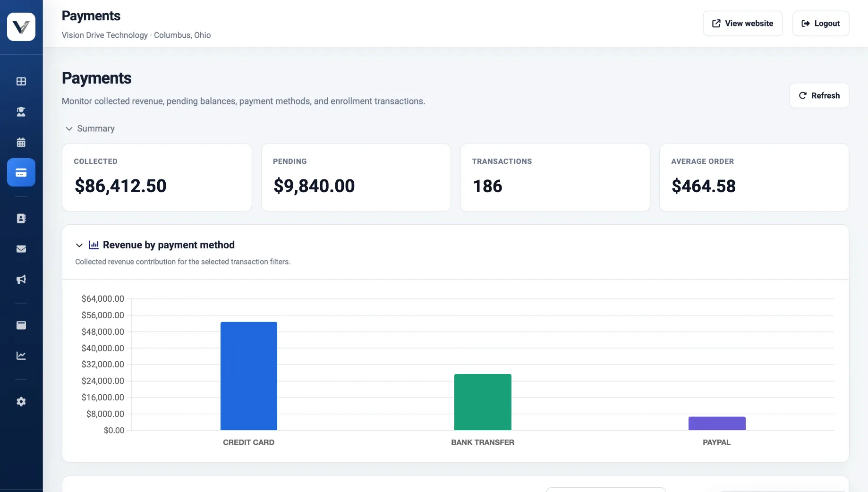Click the average order value $464.58
Viewport: 868px width, 492px height.
point(704,186)
